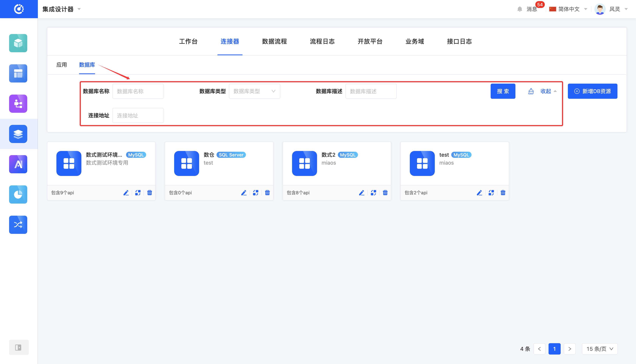Switch to the 应用 sub-tab
The width and height of the screenshot is (636, 364).
click(x=62, y=65)
